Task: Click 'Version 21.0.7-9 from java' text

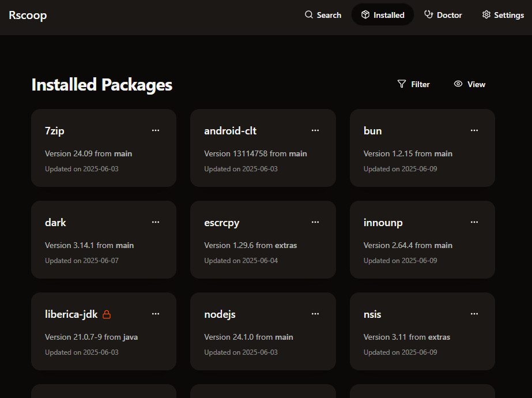Action: pyautogui.click(x=91, y=337)
